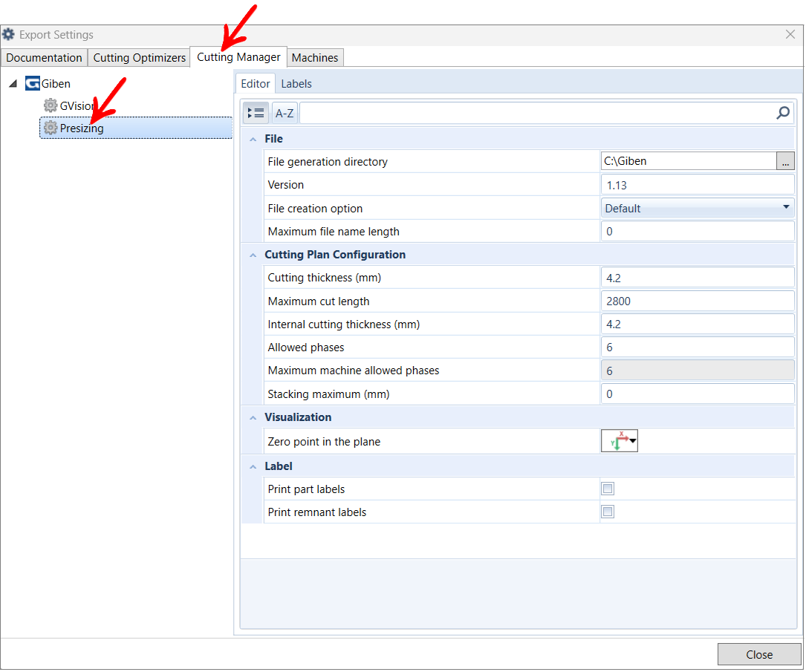Select the Presizing tree item
This screenshot has width=806, height=672.
(136, 128)
